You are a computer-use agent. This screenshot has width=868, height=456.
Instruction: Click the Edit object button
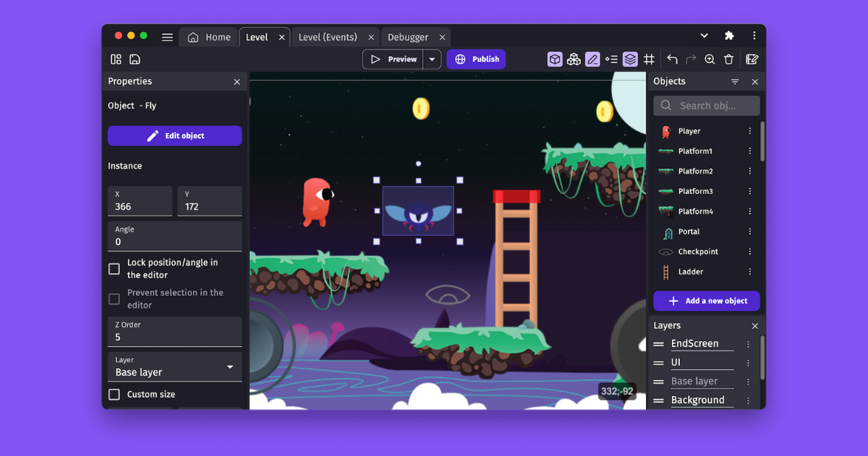pos(174,136)
